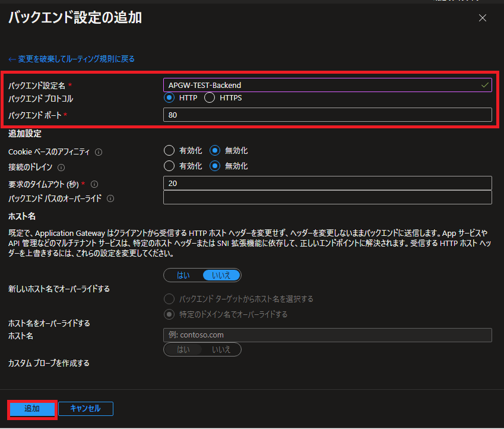504x429 pixels.
Task: Choose いいえ for カスタム プローブを作成する
Action: [221, 349]
